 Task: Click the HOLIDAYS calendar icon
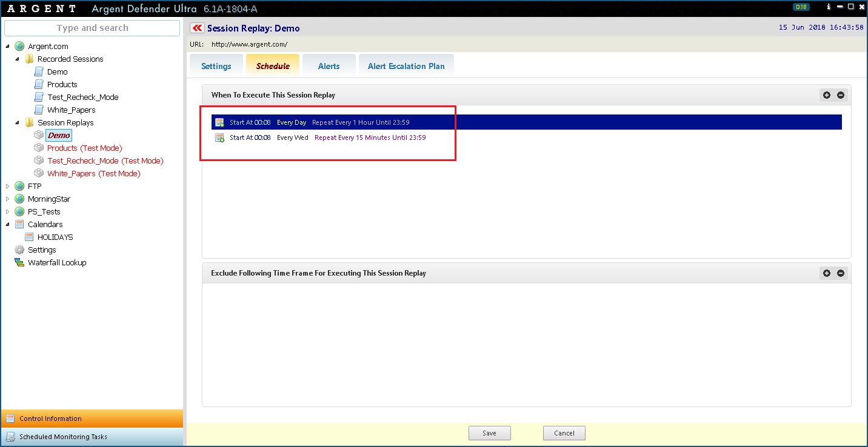point(29,237)
